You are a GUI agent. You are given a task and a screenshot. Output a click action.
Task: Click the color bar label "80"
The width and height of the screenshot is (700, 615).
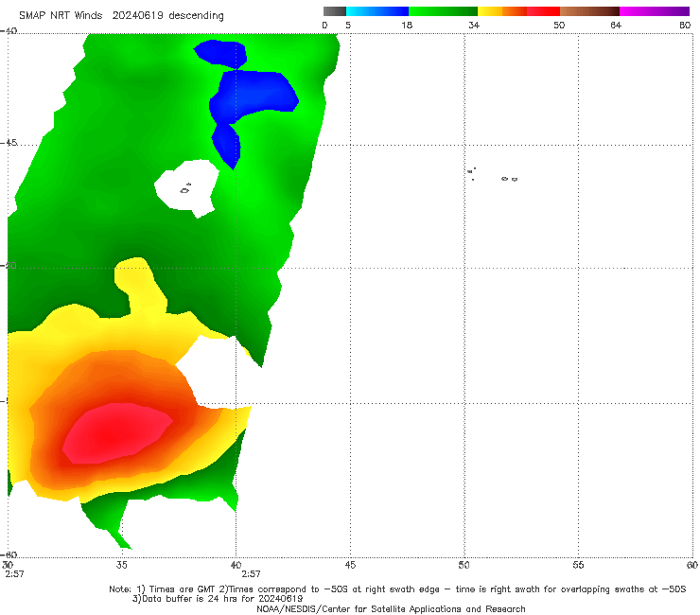point(685,26)
